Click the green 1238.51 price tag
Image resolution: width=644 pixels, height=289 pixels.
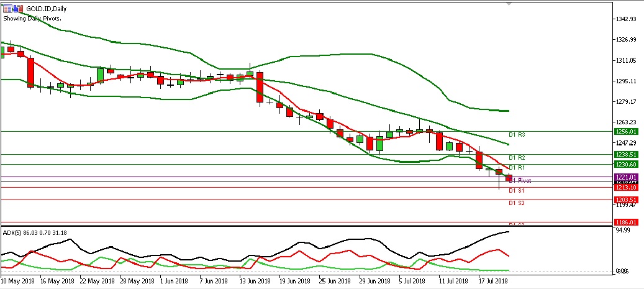(625, 154)
